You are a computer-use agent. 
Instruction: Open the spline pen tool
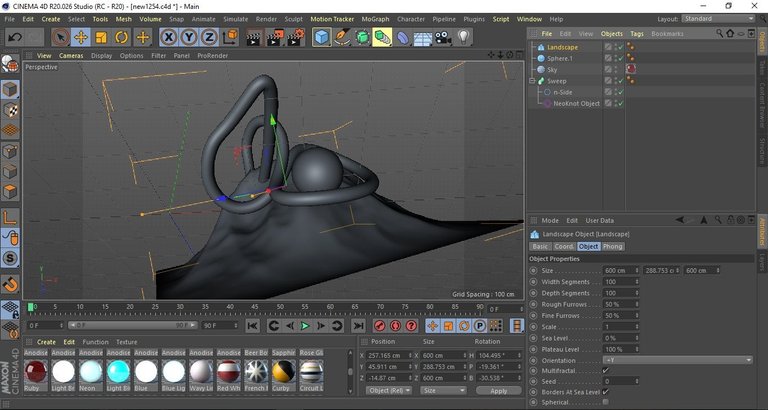tap(342, 38)
